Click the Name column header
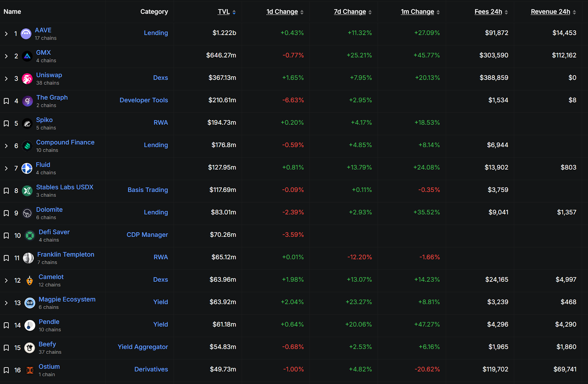Screen dimensions: 588x384 click(12, 12)
